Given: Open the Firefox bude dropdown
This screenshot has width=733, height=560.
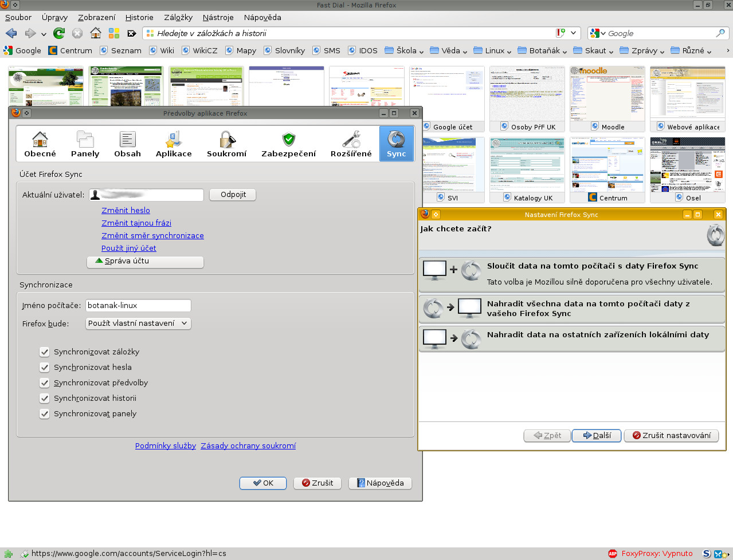Looking at the screenshot, I should tap(138, 324).
